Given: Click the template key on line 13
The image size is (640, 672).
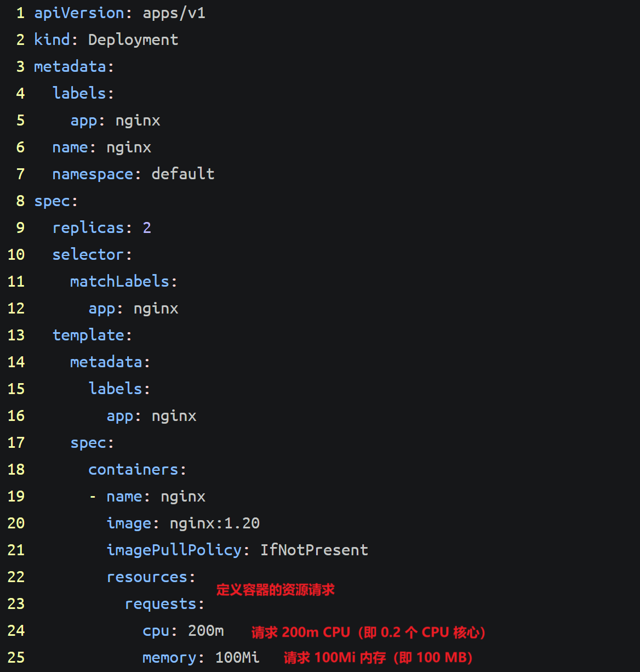Looking at the screenshot, I should (x=88, y=335).
